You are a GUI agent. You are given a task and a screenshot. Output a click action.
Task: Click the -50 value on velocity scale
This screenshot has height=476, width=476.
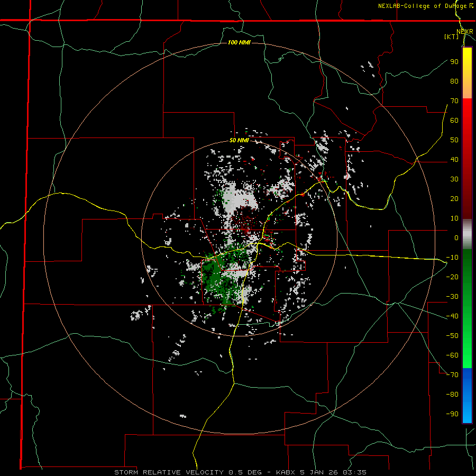[452, 336]
